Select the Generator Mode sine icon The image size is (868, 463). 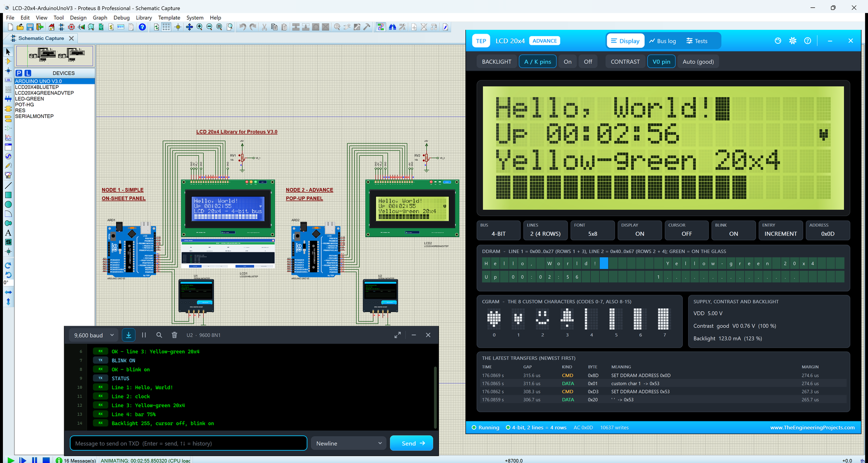(8, 156)
